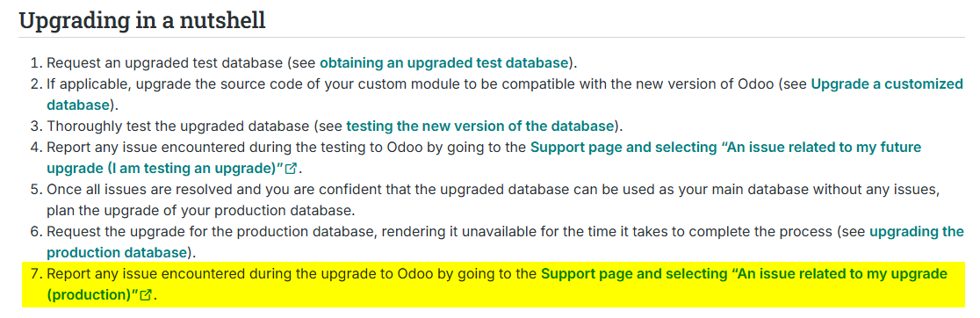Click the list number 4 marker
980x318 pixels.
point(36,148)
